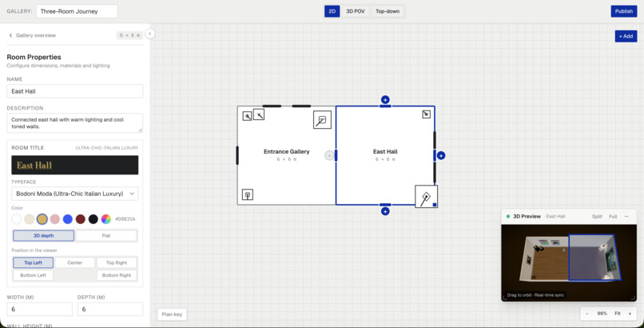Image resolution: width=644 pixels, height=328 pixels.
Task: Zoom out using the minus button
Action: pos(587,314)
